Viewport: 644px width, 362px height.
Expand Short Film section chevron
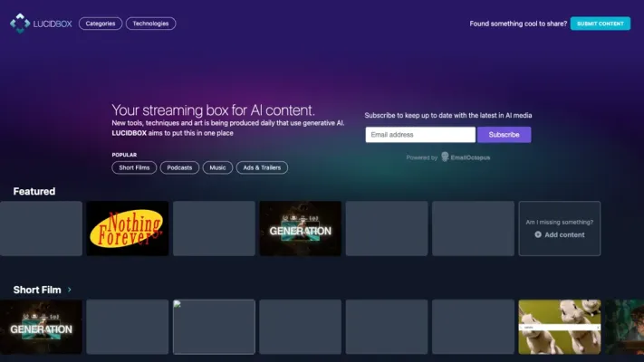pyautogui.click(x=70, y=290)
